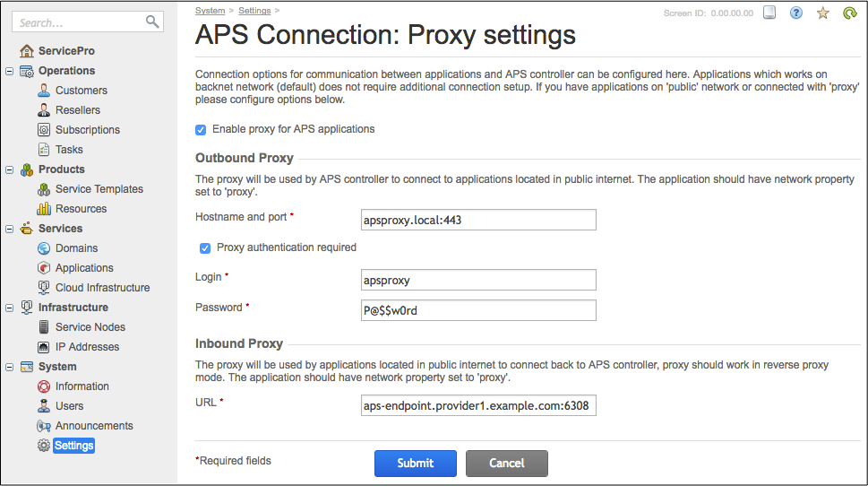This screenshot has width=868, height=486.
Task: Collapse the Infrastructure tree section
Action: point(10,308)
